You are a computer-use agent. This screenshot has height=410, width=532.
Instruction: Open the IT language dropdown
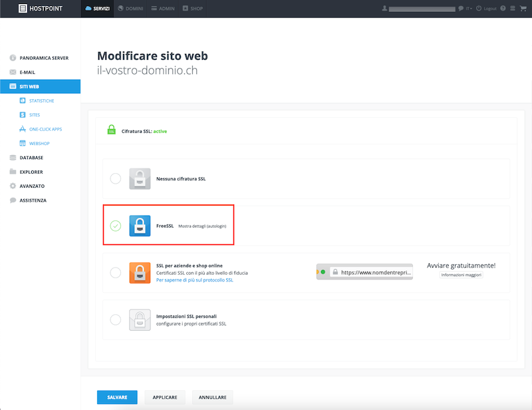(x=469, y=9)
